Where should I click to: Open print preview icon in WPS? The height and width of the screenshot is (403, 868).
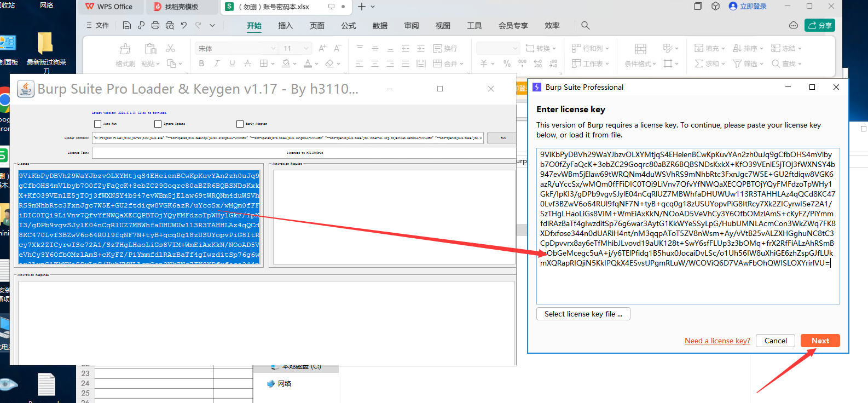(x=170, y=25)
